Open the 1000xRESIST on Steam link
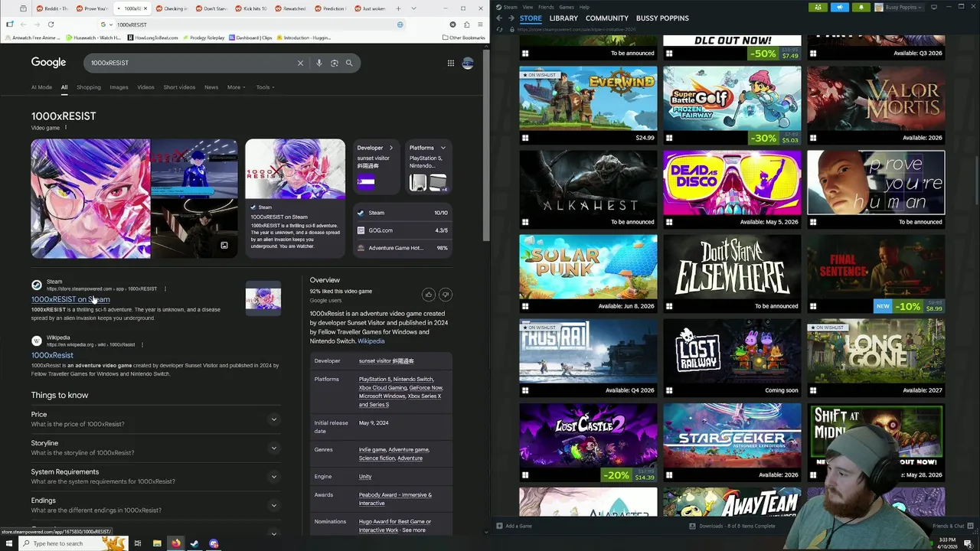Screen dimensions: 980x551 tap(70, 299)
